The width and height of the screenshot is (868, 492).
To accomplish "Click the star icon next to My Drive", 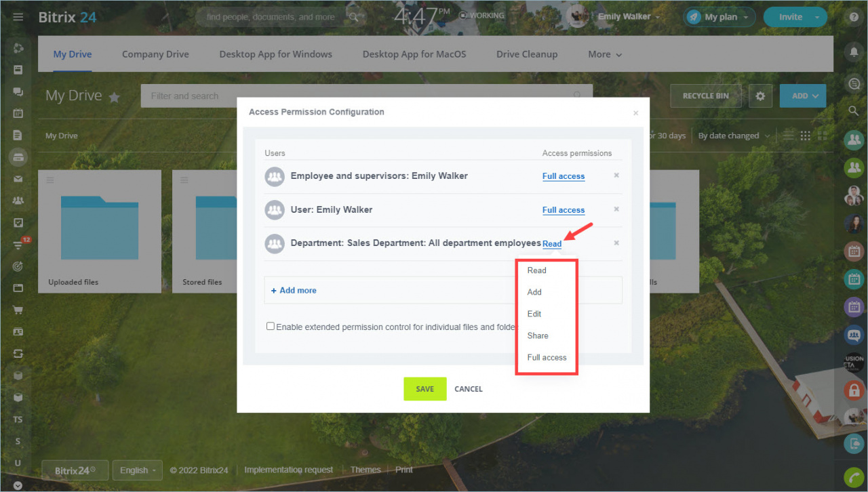I will [114, 97].
